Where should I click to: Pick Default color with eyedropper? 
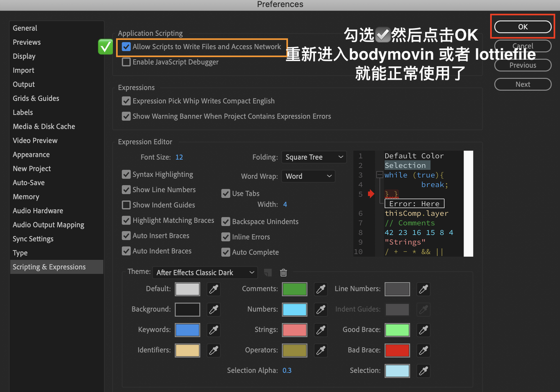point(214,289)
